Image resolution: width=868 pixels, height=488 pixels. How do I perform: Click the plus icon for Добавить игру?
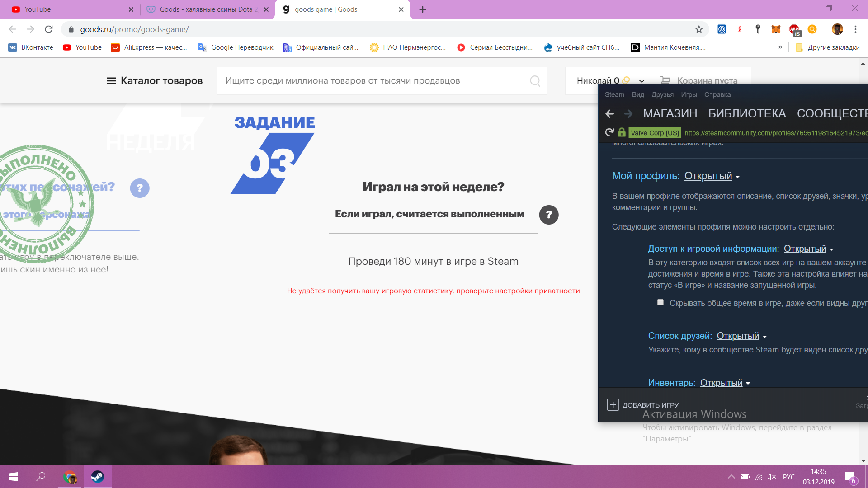click(613, 405)
